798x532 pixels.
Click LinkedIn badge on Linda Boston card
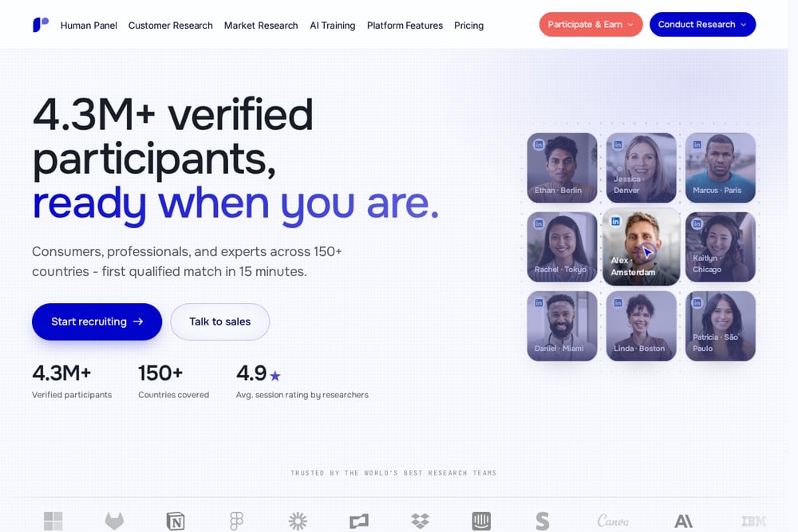[618, 302]
